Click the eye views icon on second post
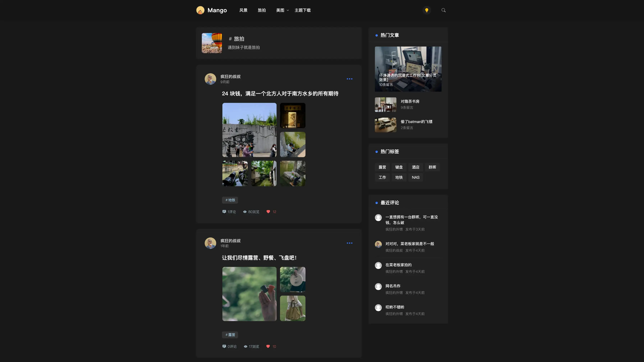 tap(245, 346)
